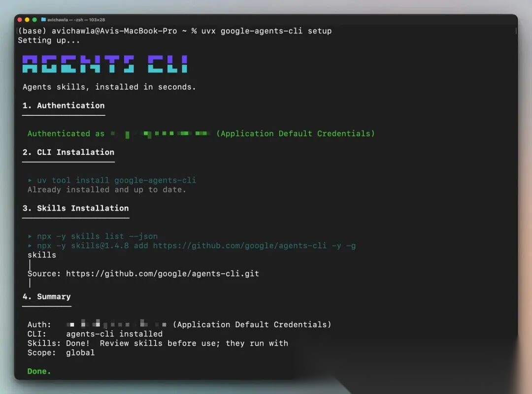
Task: Click the '4. Summary' heading
Action: [46, 296]
